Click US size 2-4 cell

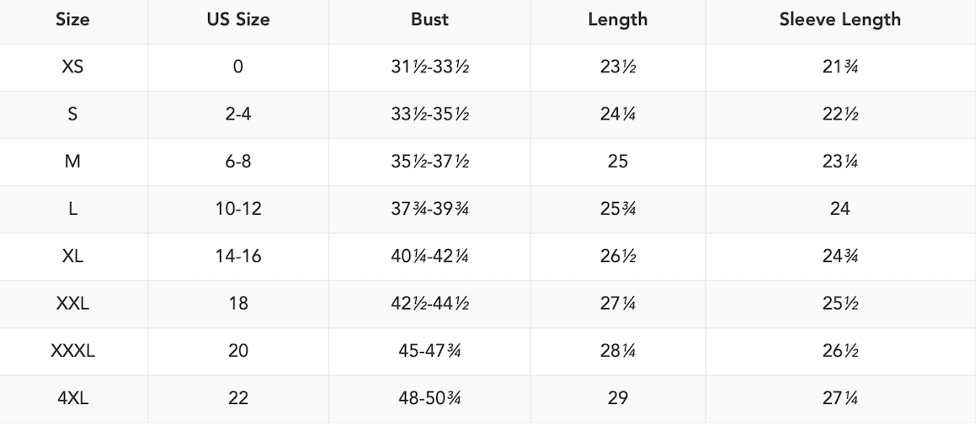click(x=238, y=114)
